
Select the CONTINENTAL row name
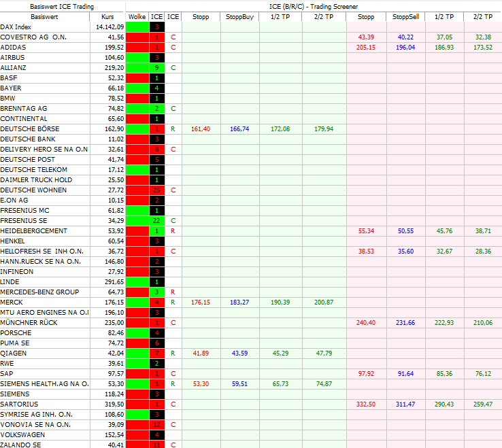coord(24,119)
